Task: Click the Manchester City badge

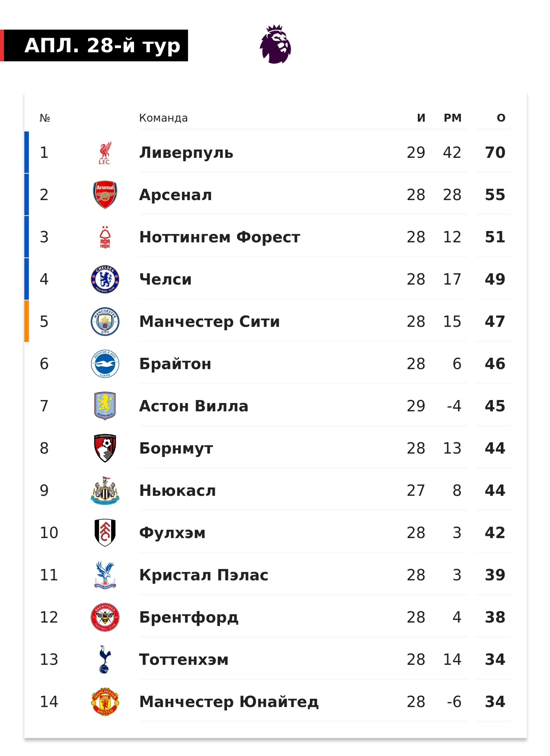Action: pos(105,321)
